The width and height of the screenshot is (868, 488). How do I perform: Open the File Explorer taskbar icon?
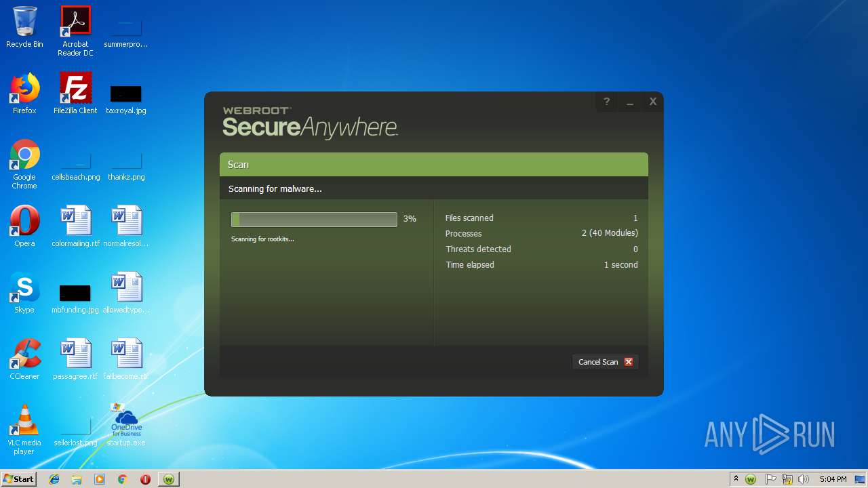click(77, 479)
